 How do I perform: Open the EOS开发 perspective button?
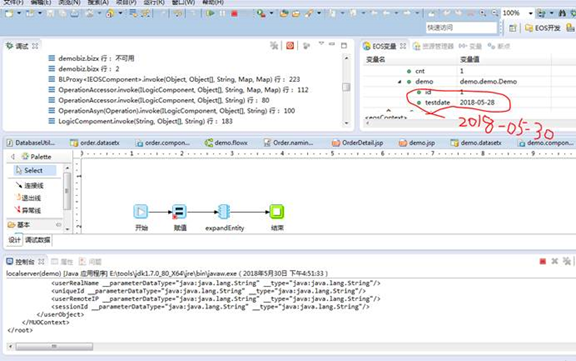[543, 28]
